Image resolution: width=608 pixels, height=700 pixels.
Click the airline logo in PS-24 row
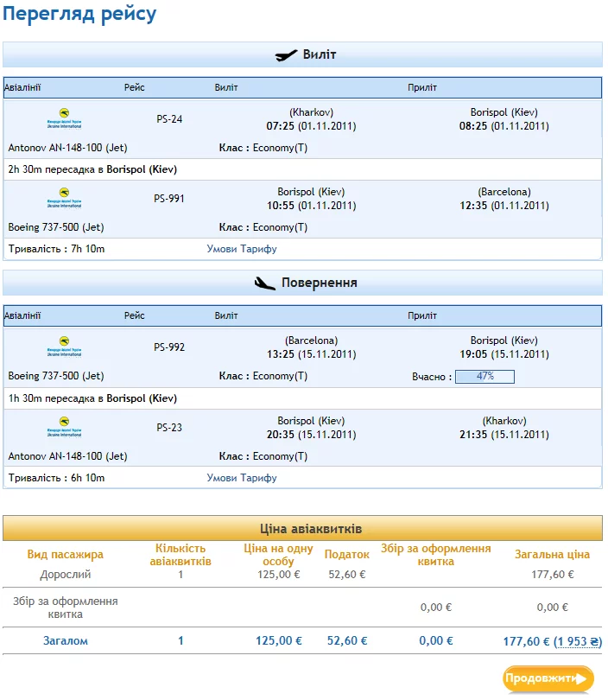click(x=64, y=118)
